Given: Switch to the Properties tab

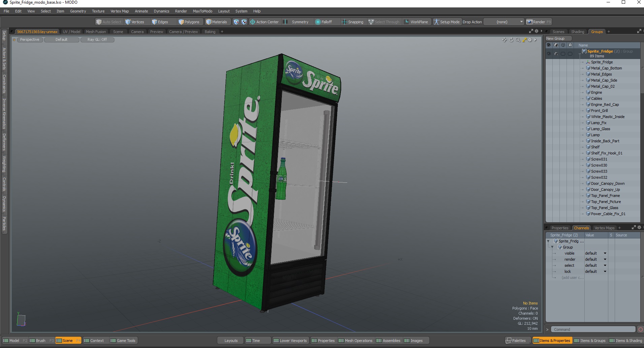Looking at the screenshot, I should click(560, 228).
